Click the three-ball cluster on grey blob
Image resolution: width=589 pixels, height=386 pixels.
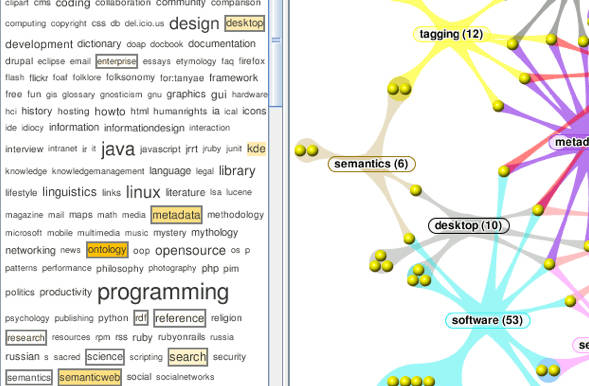tap(381, 262)
